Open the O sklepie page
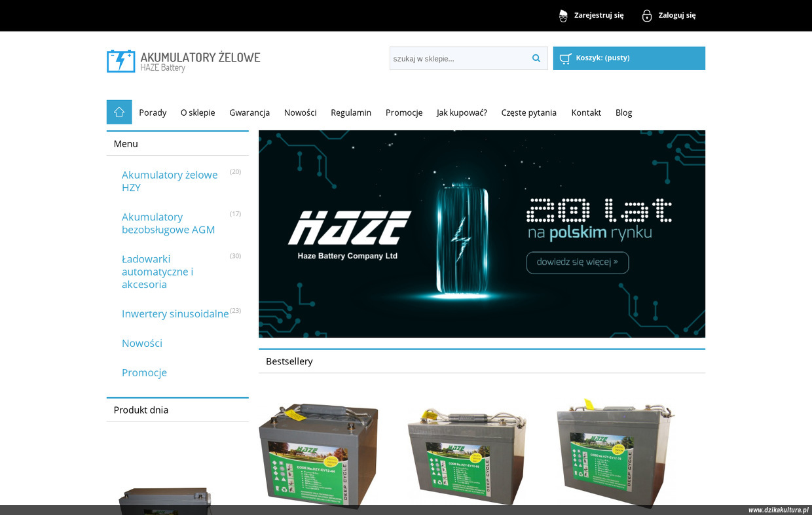This screenshot has width=812, height=515. tap(198, 113)
